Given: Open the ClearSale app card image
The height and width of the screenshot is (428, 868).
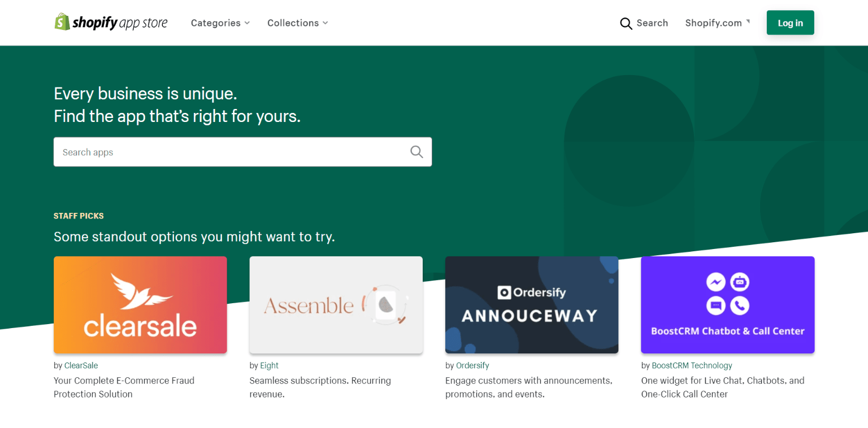Looking at the screenshot, I should (x=140, y=305).
